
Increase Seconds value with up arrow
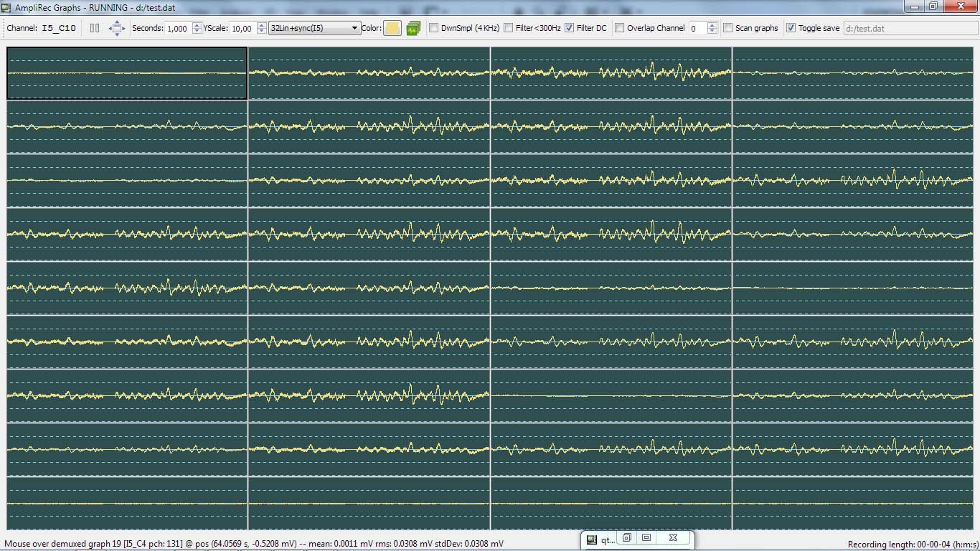click(x=197, y=25)
